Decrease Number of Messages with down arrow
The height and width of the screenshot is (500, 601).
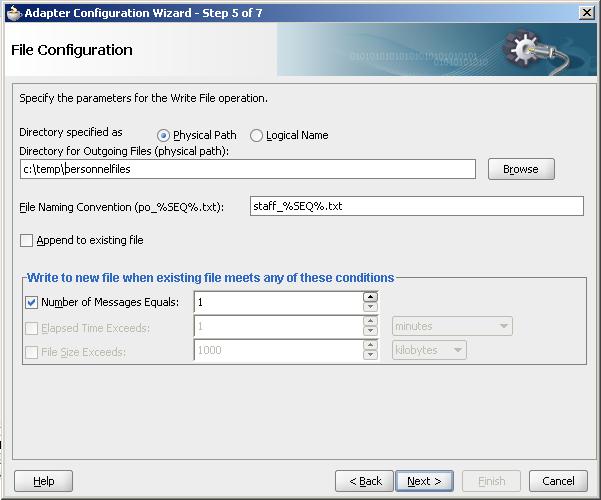[x=370, y=307]
